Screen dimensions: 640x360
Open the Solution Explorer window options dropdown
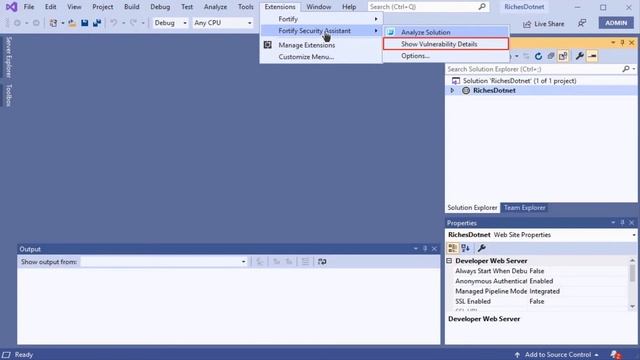point(613,43)
